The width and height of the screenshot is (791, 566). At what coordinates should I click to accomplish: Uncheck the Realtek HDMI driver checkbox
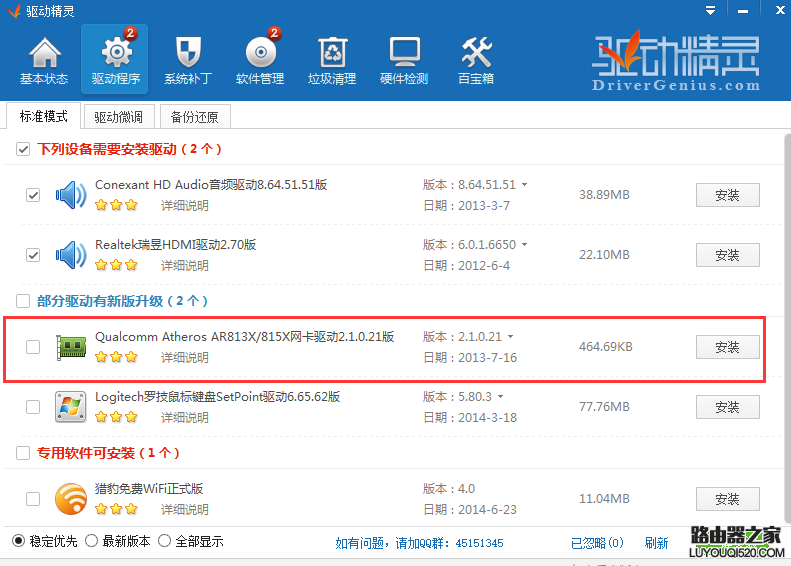pyautogui.click(x=33, y=255)
